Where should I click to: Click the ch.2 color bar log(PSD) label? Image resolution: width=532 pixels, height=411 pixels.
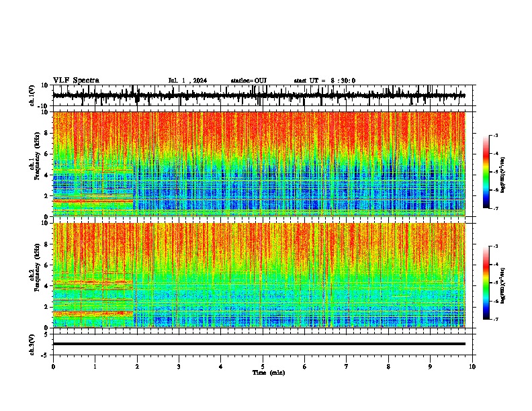[503, 285]
